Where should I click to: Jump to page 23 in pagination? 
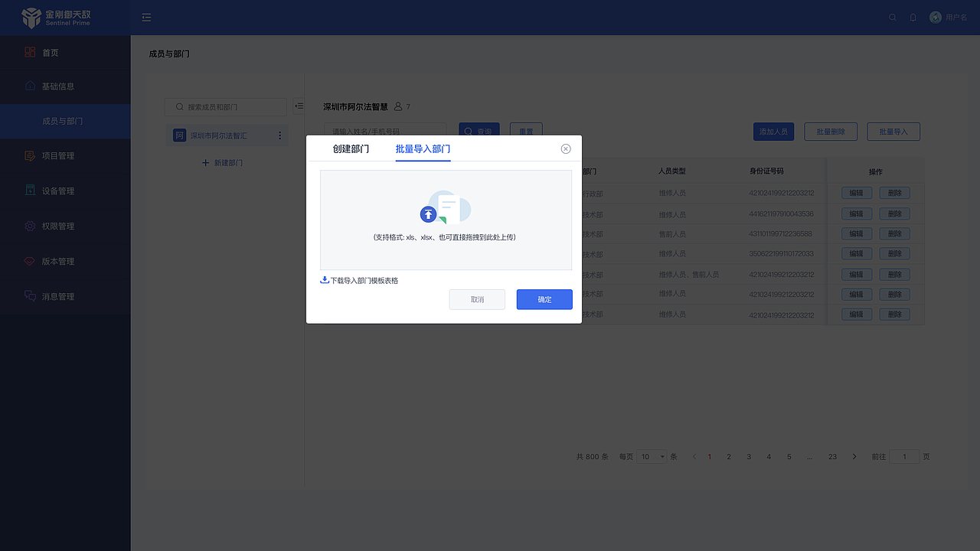pos(832,456)
